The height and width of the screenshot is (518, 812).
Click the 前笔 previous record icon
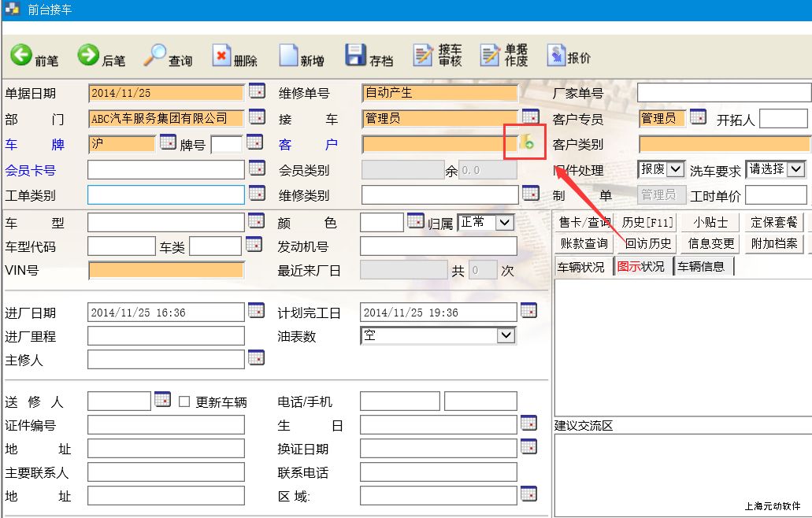point(21,55)
